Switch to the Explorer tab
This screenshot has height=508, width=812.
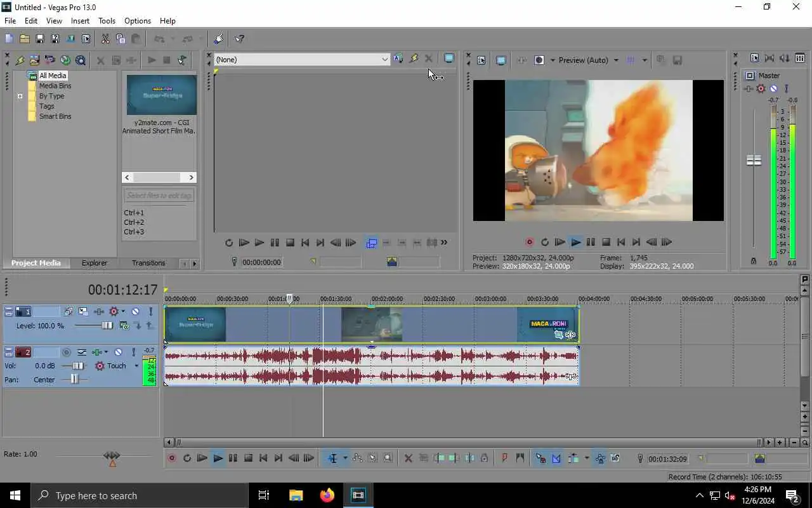tap(95, 263)
